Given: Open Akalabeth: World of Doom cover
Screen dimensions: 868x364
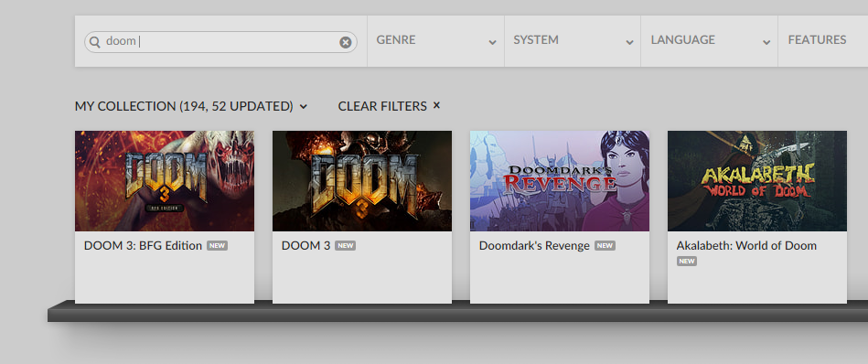Looking at the screenshot, I should [757, 181].
